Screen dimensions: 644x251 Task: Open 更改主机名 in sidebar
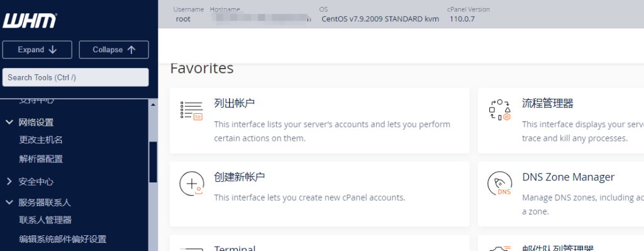41,140
